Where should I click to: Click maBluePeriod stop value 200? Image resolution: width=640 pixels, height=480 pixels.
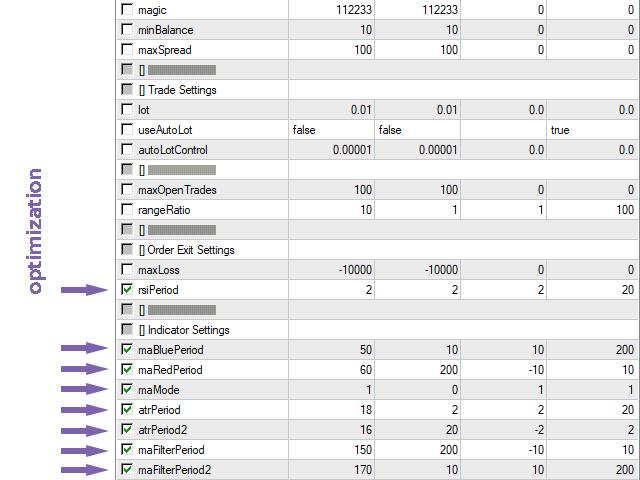pyautogui.click(x=593, y=349)
